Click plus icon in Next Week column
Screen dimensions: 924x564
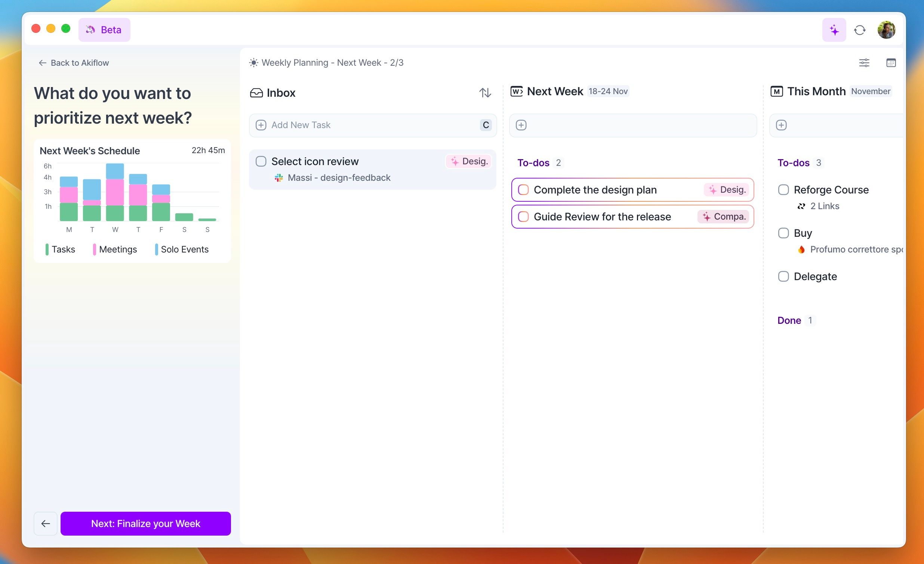[x=521, y=125]
